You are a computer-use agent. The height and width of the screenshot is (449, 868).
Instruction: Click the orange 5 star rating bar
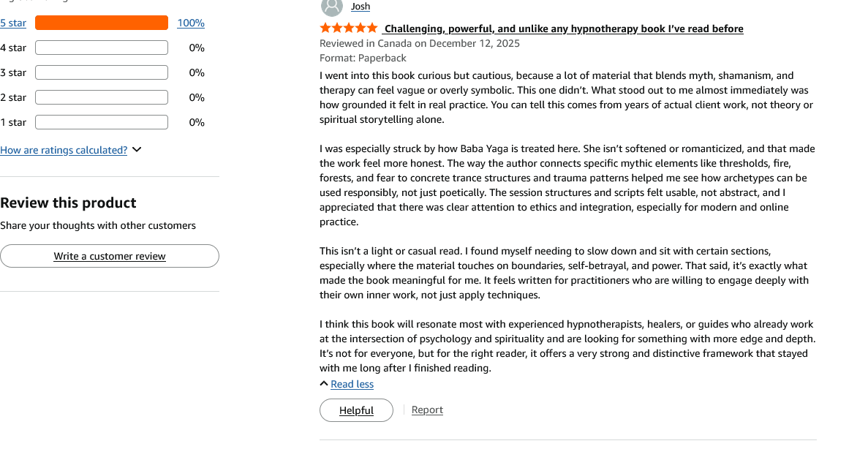point(102,23)
